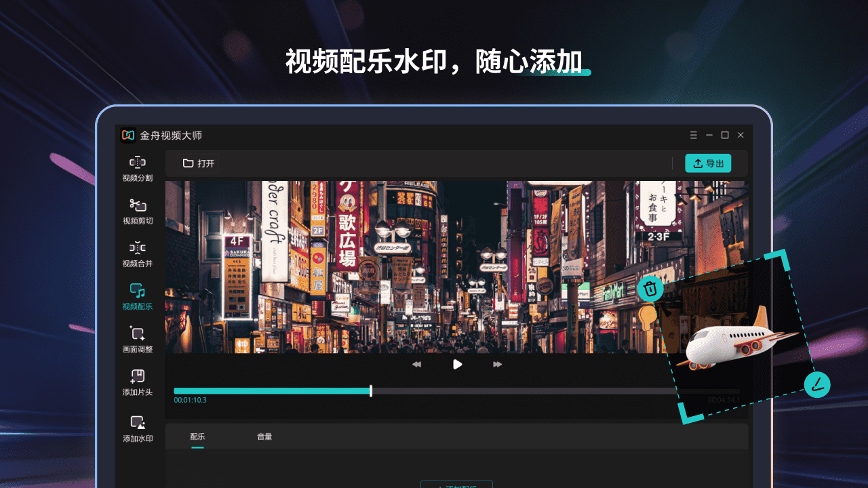The height and width of the screenshot is (488, 868).
Task: Play the video preview
Action: pyautogui.click(x=457, y=364)
